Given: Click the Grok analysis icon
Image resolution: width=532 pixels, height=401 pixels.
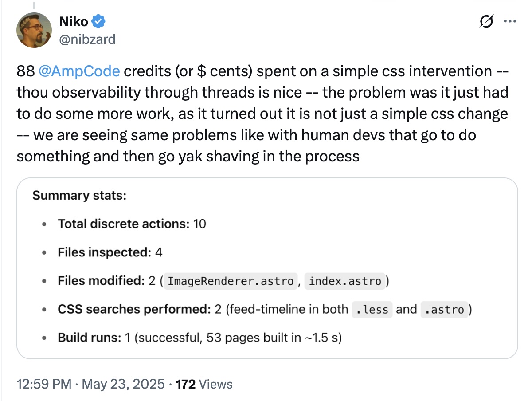Looking at the screenshot, I should tap(486, 21).
